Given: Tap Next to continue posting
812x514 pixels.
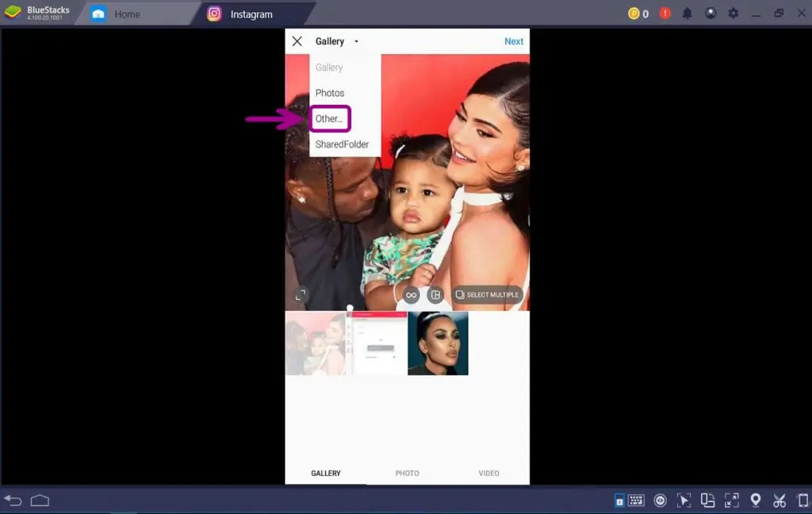Looking at the screenshot, I should tap(514, 41).
